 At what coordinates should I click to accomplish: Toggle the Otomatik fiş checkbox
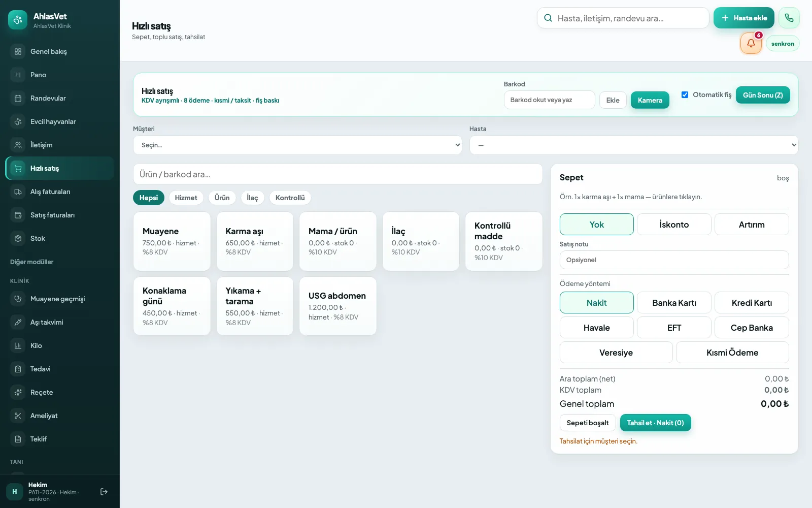685,95
